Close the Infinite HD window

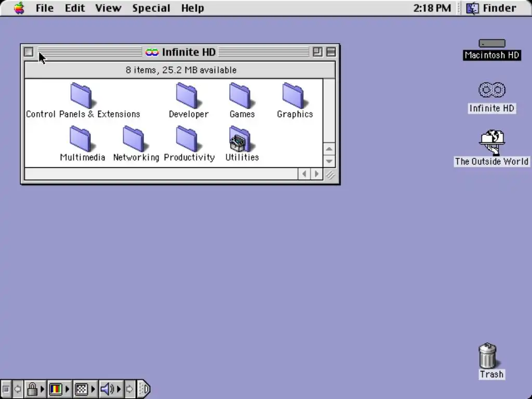pyautogui.click(x=29, y=52)
